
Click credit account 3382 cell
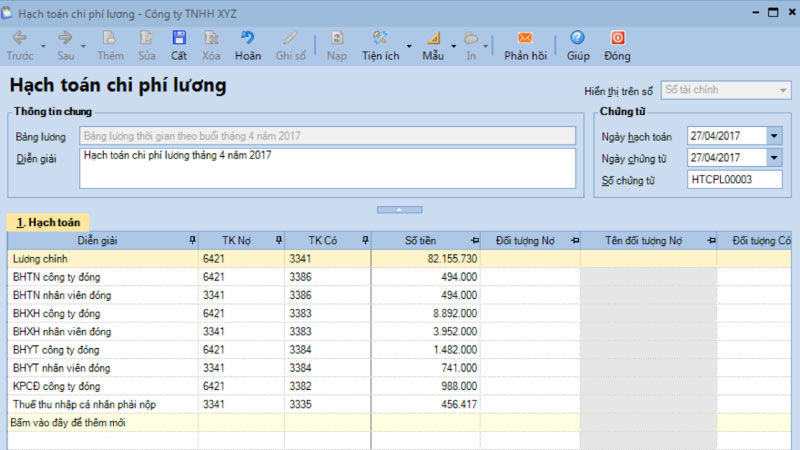pyautogui.click(x=328, y=386)
